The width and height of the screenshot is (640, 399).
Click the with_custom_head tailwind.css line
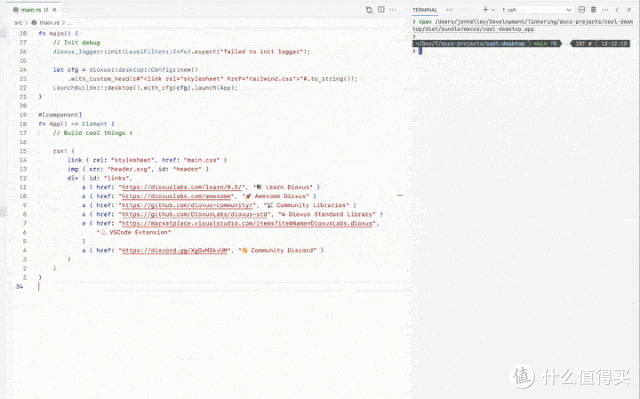point(212,79)
